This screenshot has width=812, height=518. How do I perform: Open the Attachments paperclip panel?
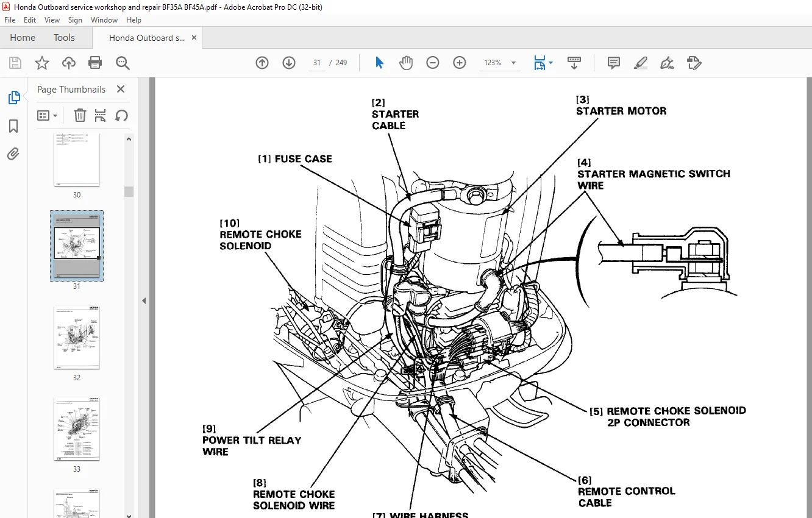pyautogui.click(x=13, y=154)
